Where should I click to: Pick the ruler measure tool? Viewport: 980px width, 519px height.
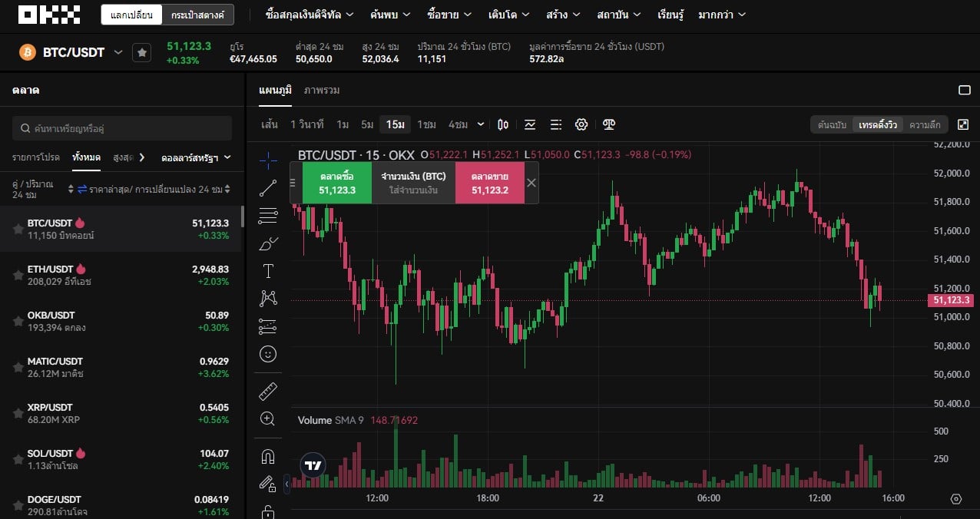point(268,391)
